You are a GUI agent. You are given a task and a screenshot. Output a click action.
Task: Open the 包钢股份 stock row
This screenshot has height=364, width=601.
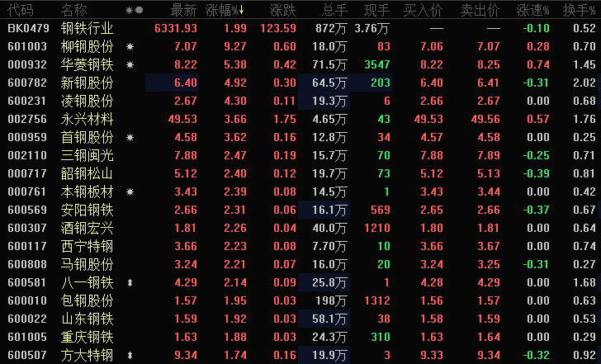[x=300, y=300]
